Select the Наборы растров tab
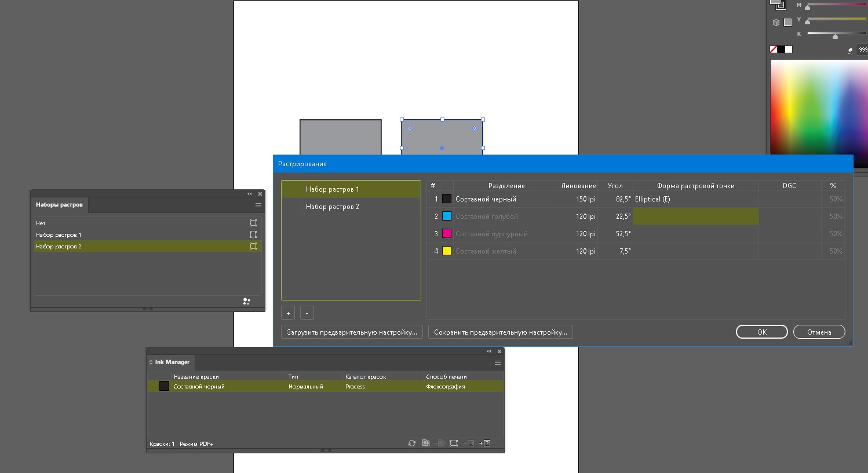868x473 pixels. (x=59, y=205)
